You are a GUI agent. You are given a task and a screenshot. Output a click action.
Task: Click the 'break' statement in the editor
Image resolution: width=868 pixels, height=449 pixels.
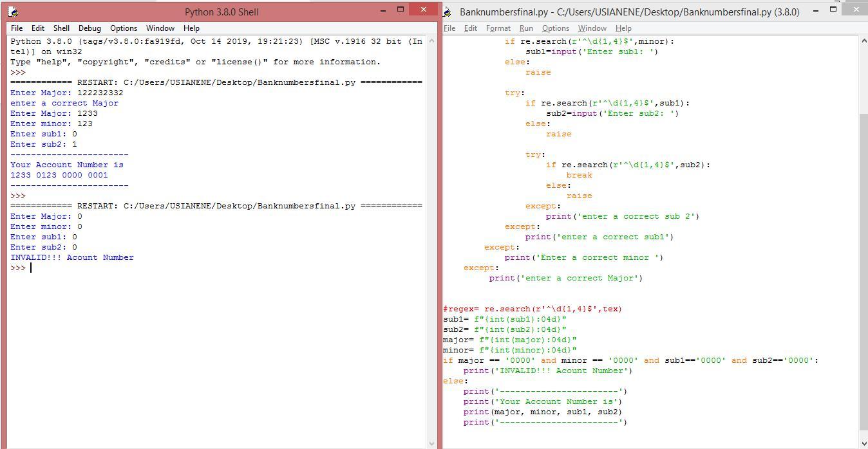tap(580, 175)
